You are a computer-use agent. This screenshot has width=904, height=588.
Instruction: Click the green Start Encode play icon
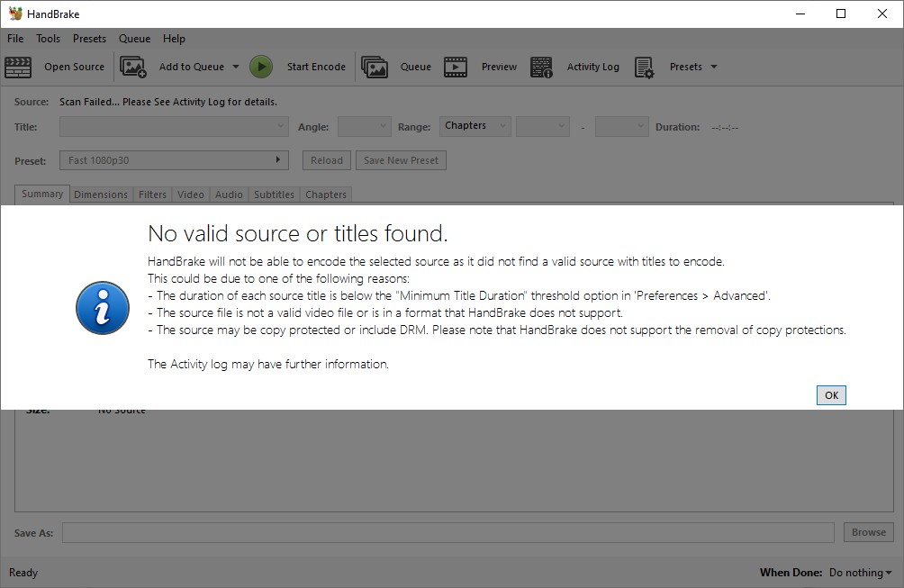(x=261, y=67)
